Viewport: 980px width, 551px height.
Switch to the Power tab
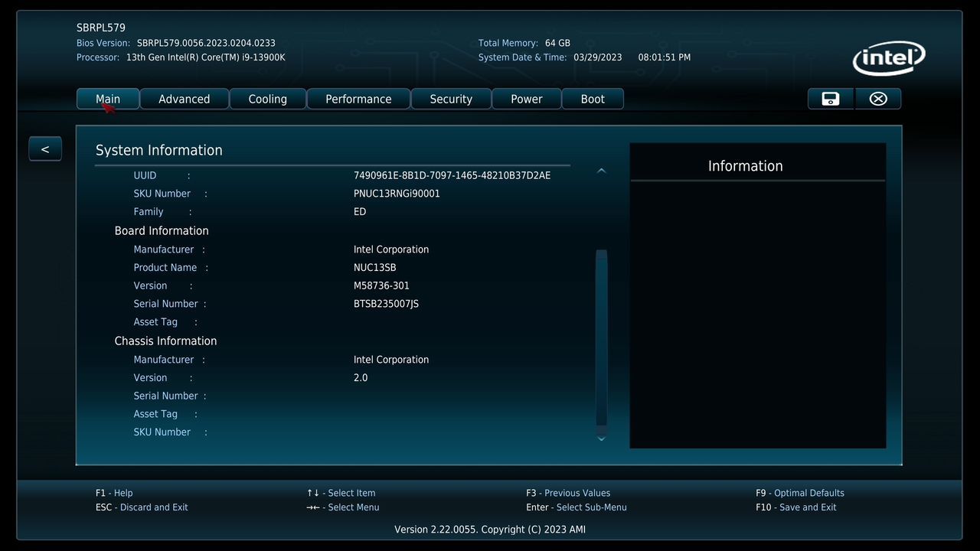click(x=526, y=98)
